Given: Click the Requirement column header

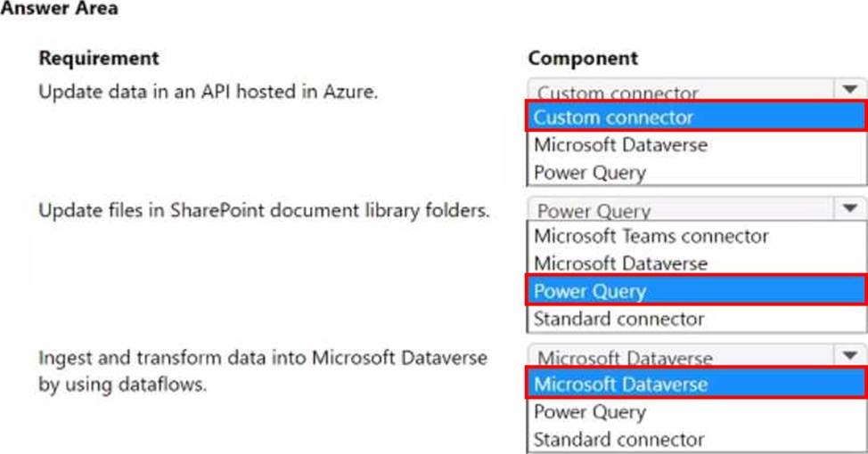Looking at the screenshot, I should [x=99, y=58].
